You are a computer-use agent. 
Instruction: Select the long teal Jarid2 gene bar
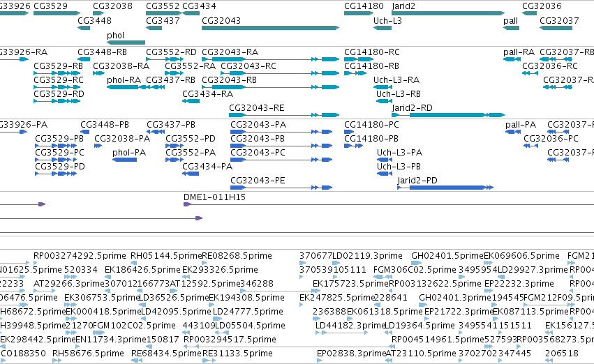pyautogui.click(x=448, y=13)
